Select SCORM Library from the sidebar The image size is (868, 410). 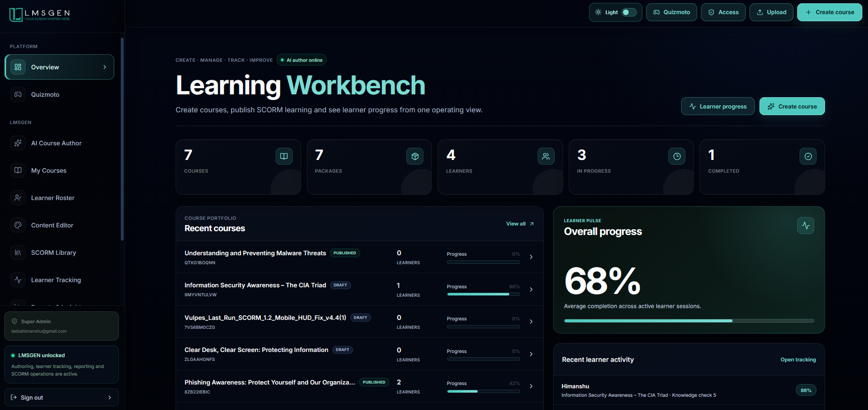click(x=59, y=252)
